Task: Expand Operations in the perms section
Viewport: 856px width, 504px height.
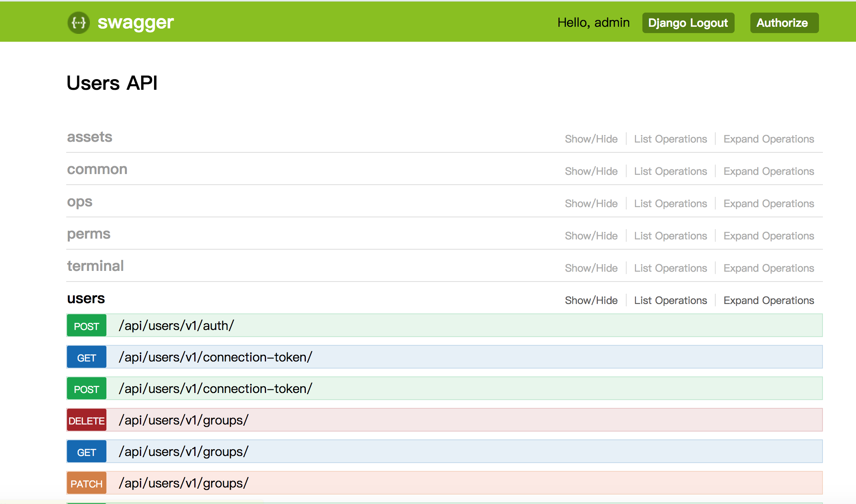Action: 769,235
